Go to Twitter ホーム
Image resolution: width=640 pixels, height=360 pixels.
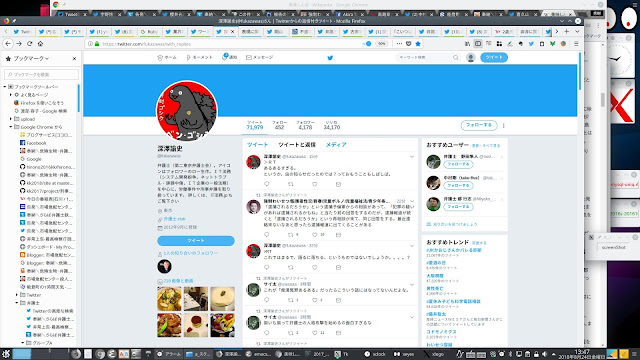(167, 58)
